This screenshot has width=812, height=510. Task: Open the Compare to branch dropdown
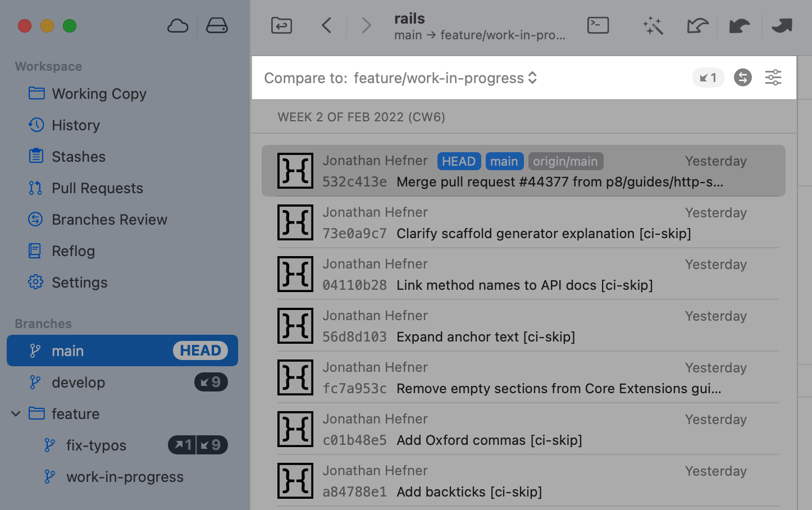pos(445,78)
